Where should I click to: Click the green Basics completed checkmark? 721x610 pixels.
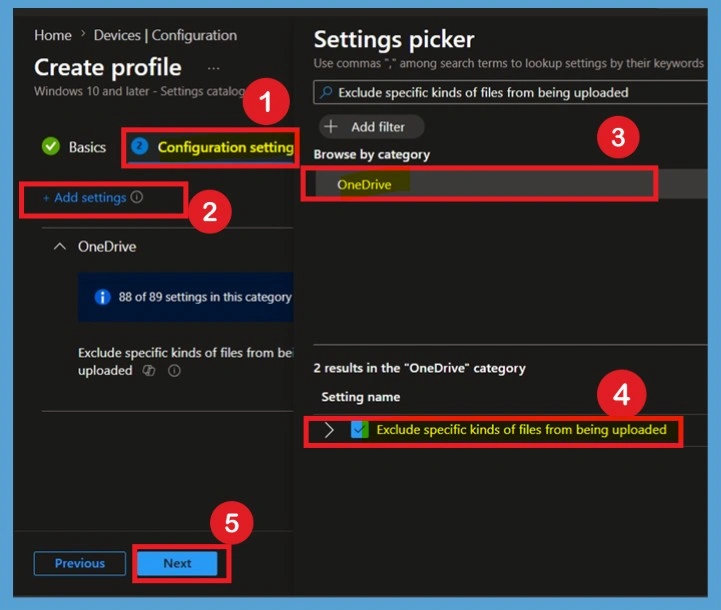tap(51, 146)
